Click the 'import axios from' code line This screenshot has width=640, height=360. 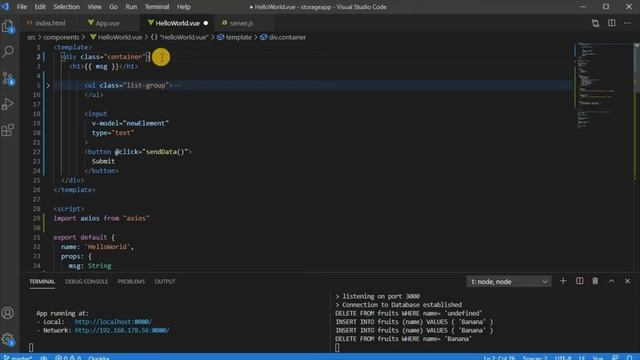tap(101, 218)
